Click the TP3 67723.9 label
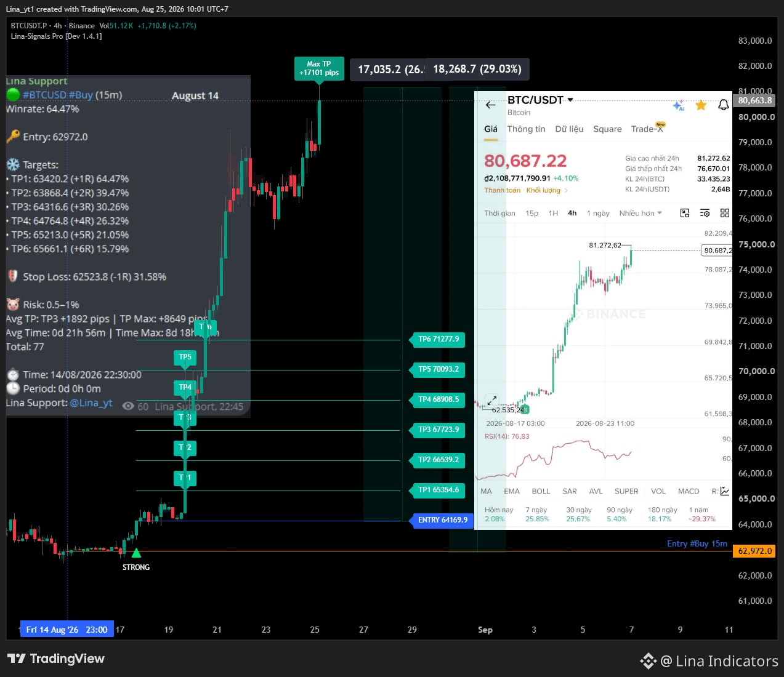This screenshot has width=784, height=677. click(x=438, y=430)
